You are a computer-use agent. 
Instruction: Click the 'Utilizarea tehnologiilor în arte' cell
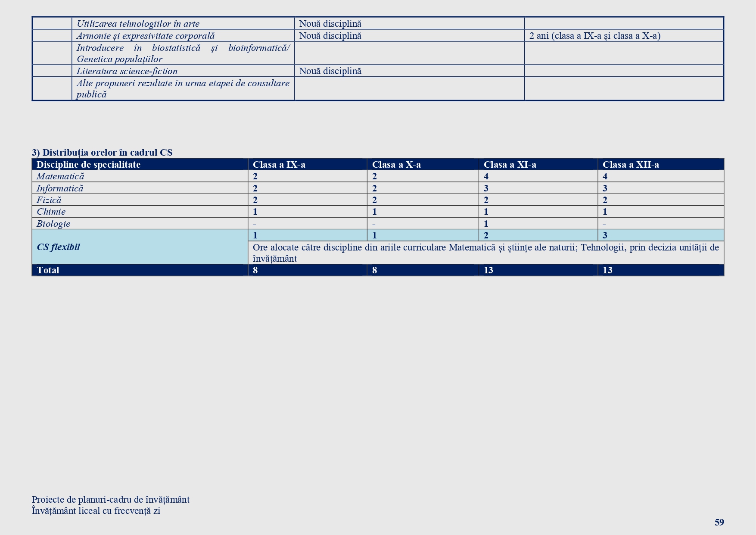tap(138, 24)
